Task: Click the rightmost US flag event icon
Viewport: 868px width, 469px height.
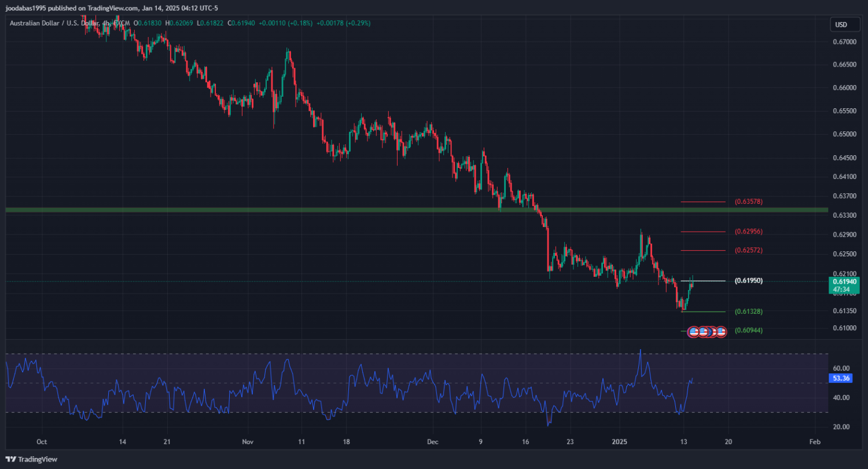Action: [x=721, y=332]
